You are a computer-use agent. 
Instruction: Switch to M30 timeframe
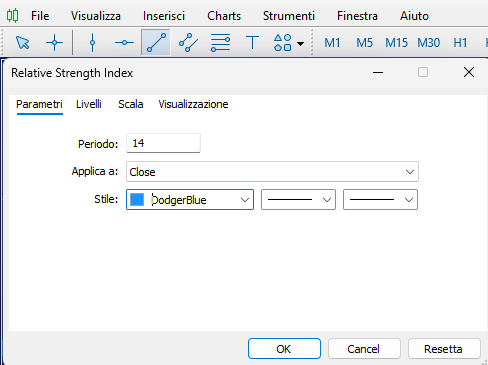coord(429,43)
